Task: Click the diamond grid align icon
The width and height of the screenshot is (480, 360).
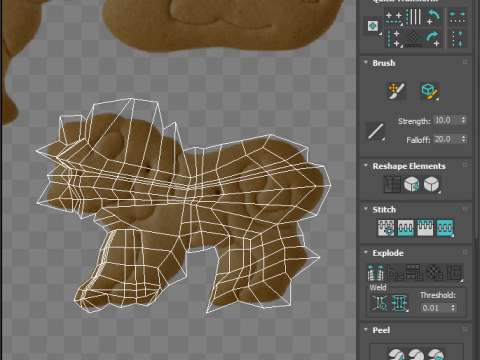Action: 413,39
